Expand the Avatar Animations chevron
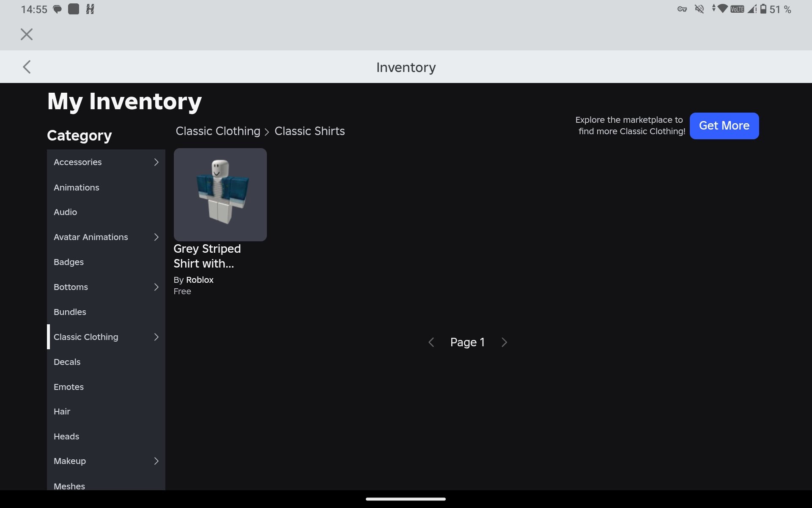This screenshot has height=508, width=812. (156, 237)
